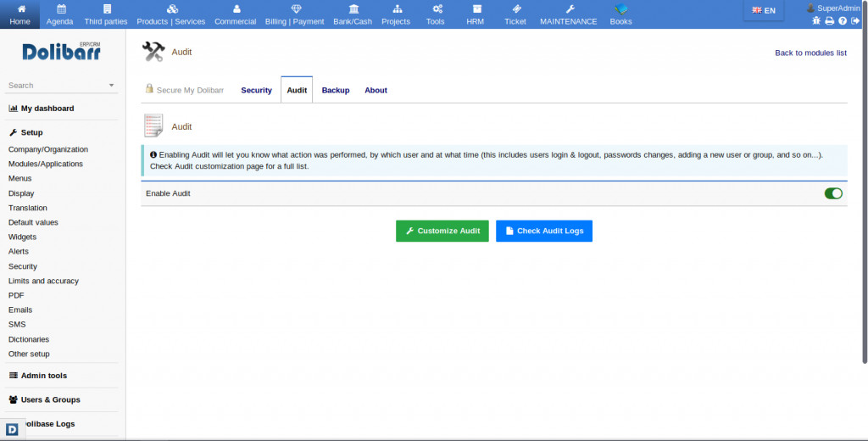Toggle the Enable Audit switch
Screen dimensions: 868x441
833,193
